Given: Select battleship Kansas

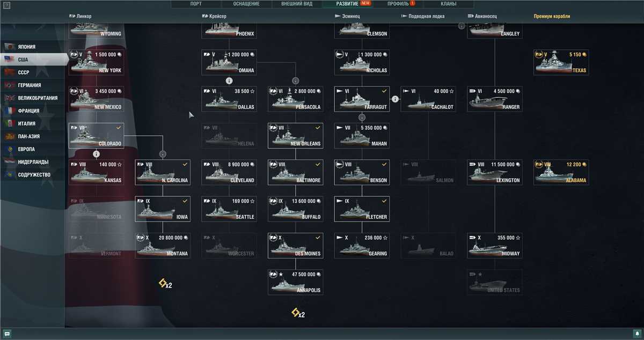Looking at the screenshot, I should point(96,172).
